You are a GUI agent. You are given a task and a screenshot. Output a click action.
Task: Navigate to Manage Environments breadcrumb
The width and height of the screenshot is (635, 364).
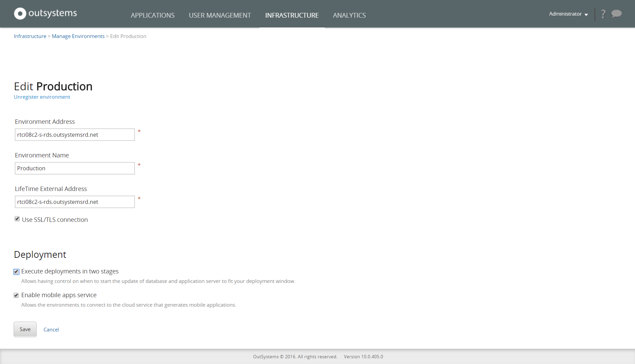[x=78, y=36]
